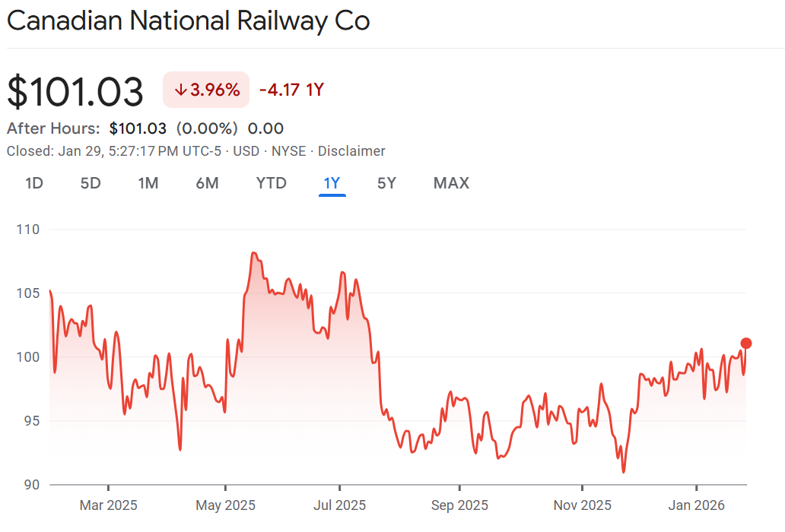Select the MAX time range
The height and width of the screenshot is (532, 785).
click(x=451, y=183)
